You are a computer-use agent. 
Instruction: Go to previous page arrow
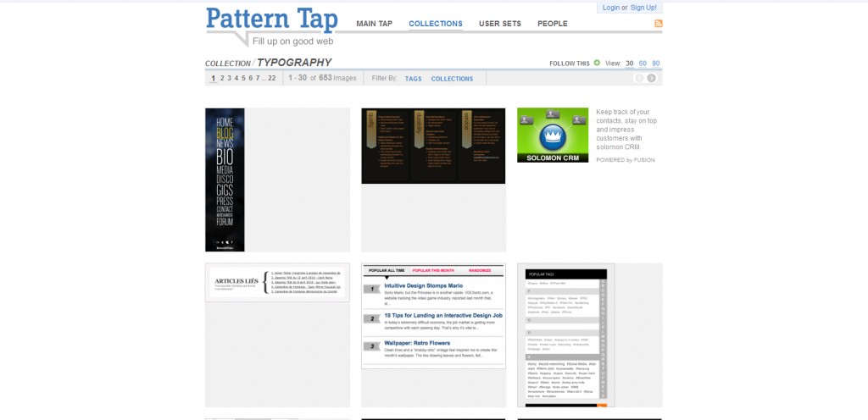click(639, 78)
